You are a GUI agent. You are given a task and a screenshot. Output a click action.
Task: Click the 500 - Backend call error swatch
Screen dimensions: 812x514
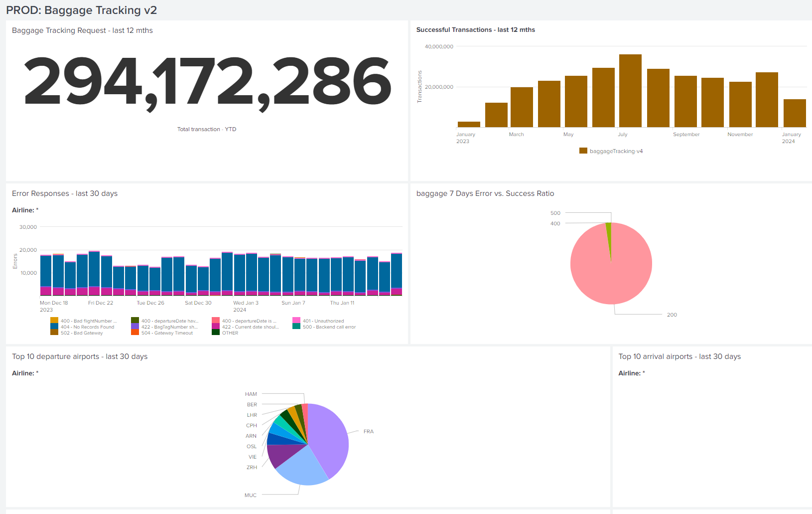tap(296, 327)
